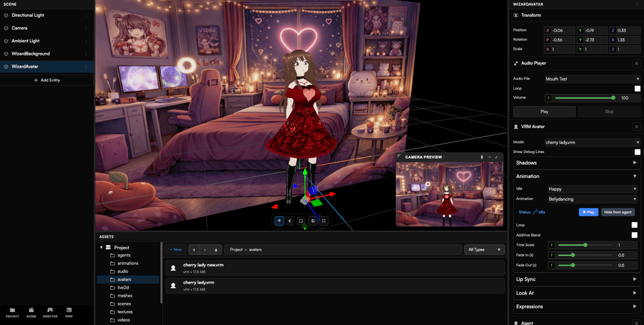The width and height of the screenshot is (644, 325).
Task: Open the WizardAvatar inspector options menu
Action: pyautogui.click(x=637, y=4)
